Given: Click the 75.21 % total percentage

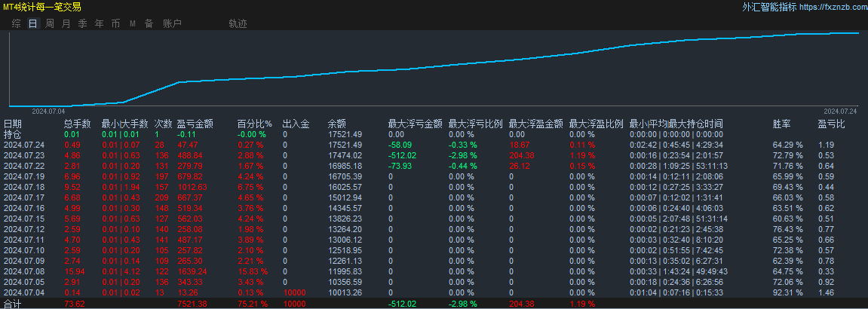Looking at the screenshot, I should pyautogui.click(x=253, y=304).
